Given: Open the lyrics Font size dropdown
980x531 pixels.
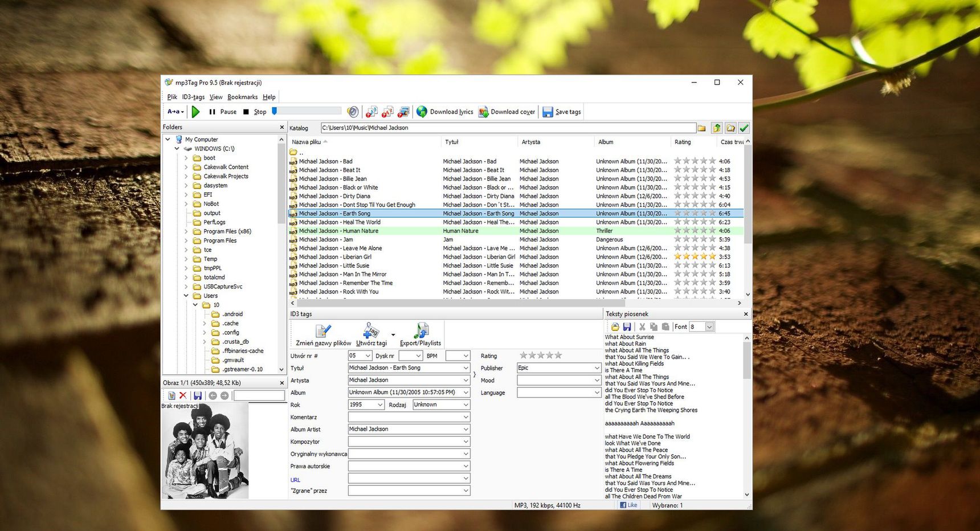Looking at the screenshot, I should [709, 326].
